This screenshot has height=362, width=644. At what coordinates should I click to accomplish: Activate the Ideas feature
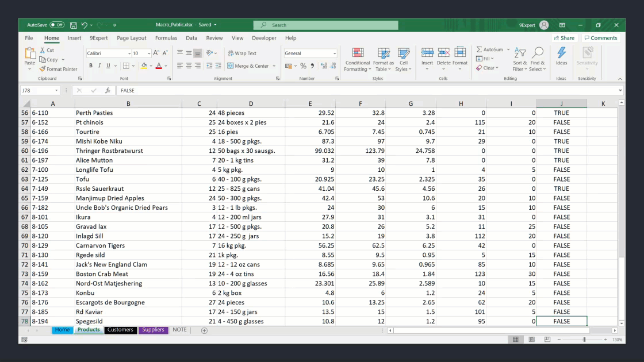tap(562, 55)
